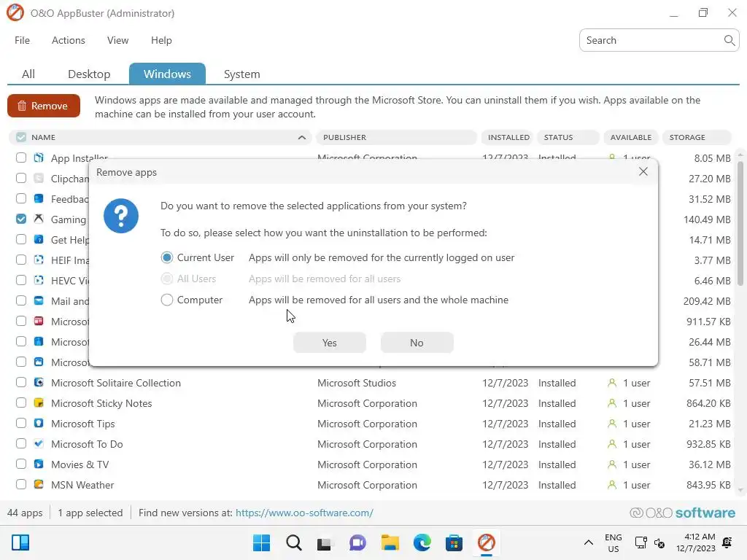
Task: Select the Microsoft Solitaire Collection row name
Action: (x=116, y=382)
